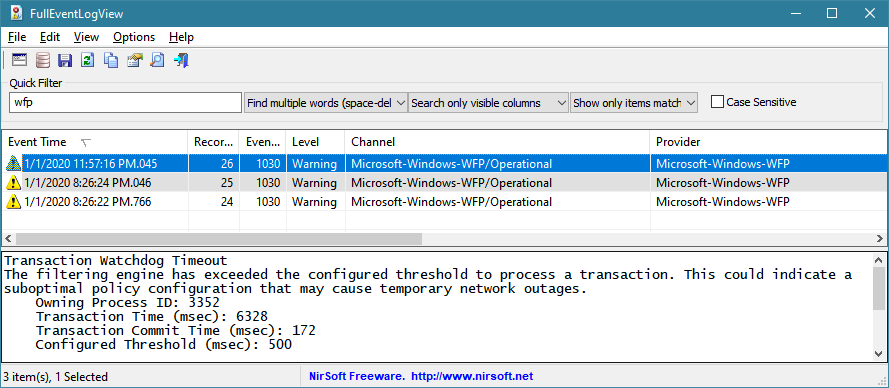889x388 pixels.
Task: Click the FullEventLogView app icon in title bar
Action: (x=16, y=13)
